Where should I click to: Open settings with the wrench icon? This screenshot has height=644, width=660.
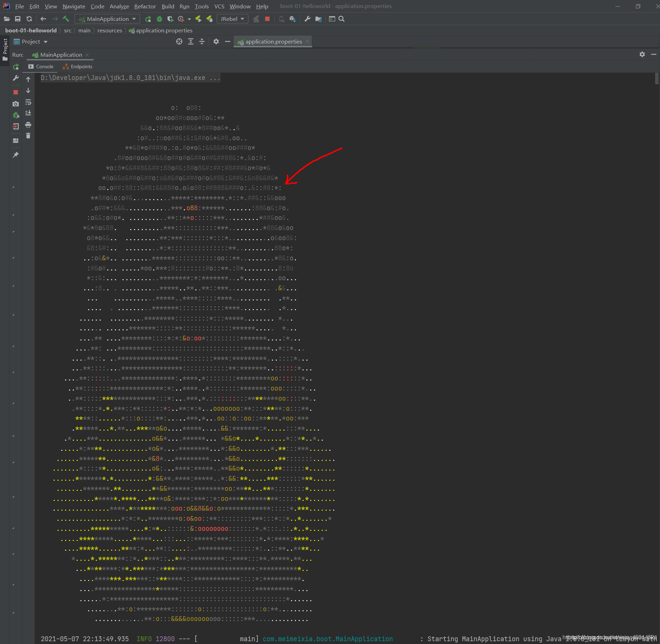click(x=307, y=19)
